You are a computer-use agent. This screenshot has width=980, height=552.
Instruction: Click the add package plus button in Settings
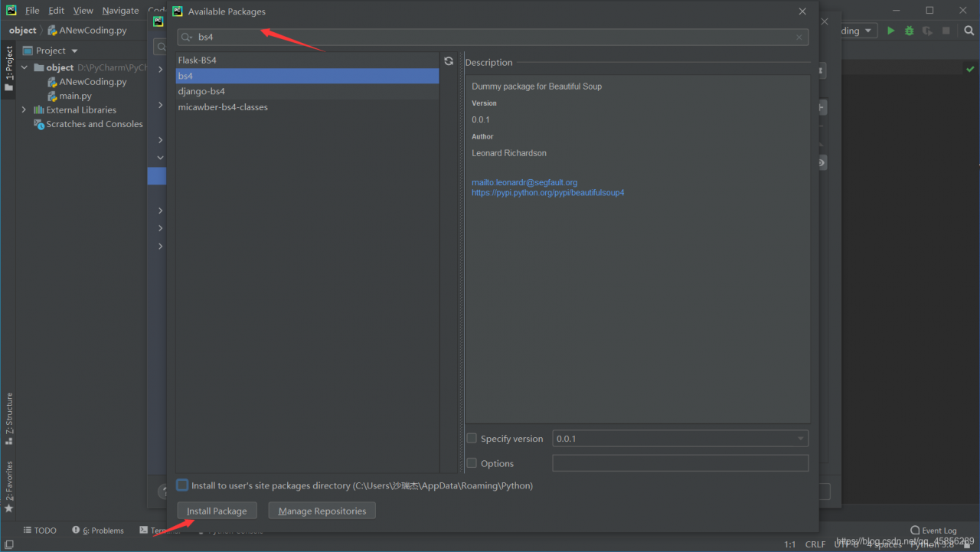822,107
